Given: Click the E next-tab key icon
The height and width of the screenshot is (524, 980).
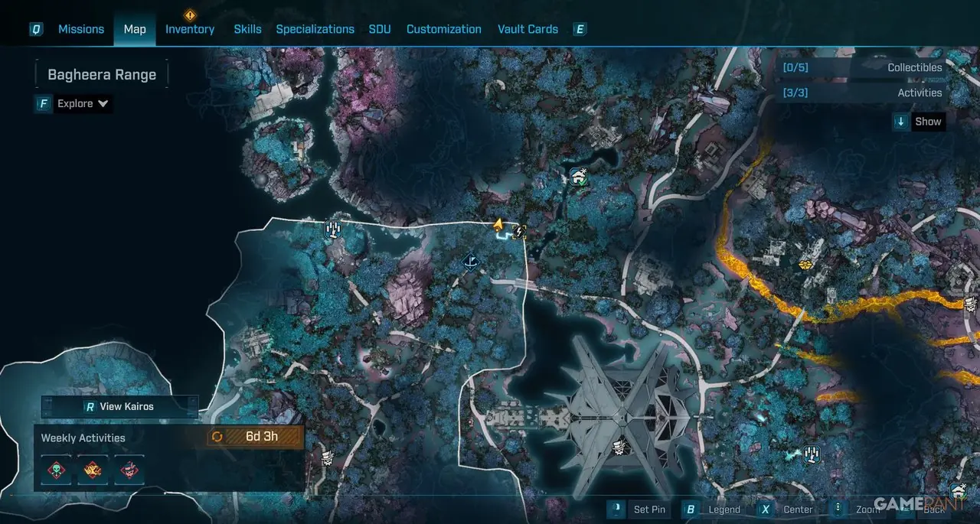Looking at the screenshot, I should (580, 29).
